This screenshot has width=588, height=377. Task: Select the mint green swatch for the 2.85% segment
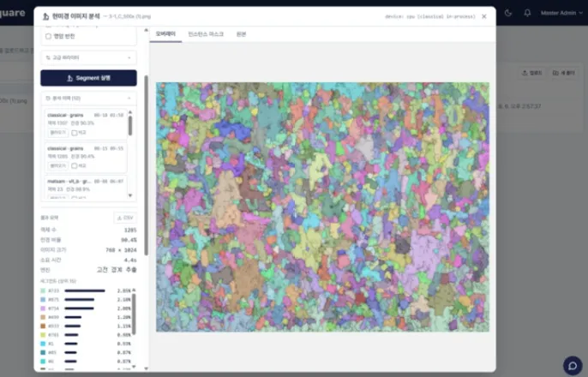click(x=43, y=290)
